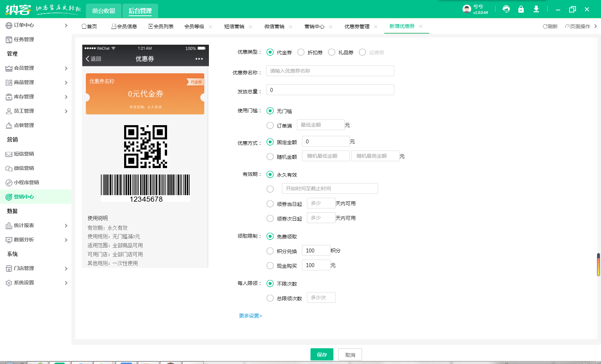Click the QR code in coupon preview

[145, 147]
